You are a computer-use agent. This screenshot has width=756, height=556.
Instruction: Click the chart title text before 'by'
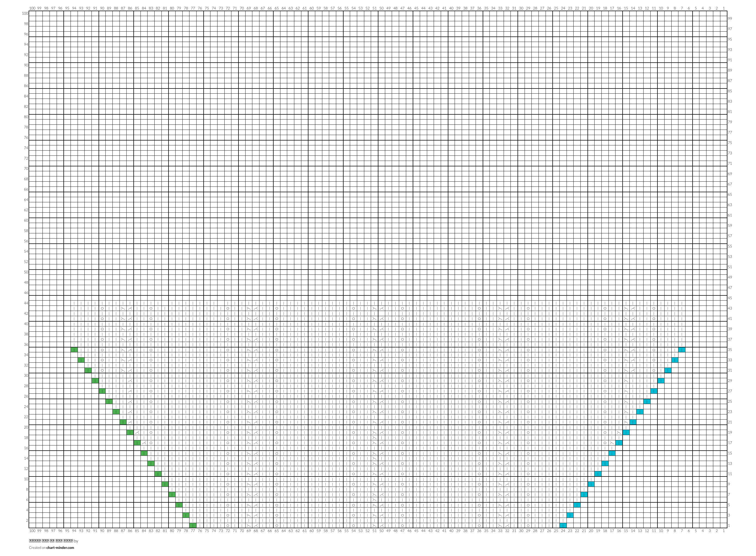[51, 541]
